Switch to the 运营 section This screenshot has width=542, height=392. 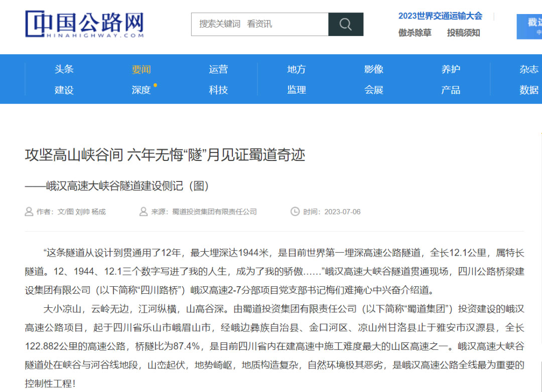(x=218, y=69)
